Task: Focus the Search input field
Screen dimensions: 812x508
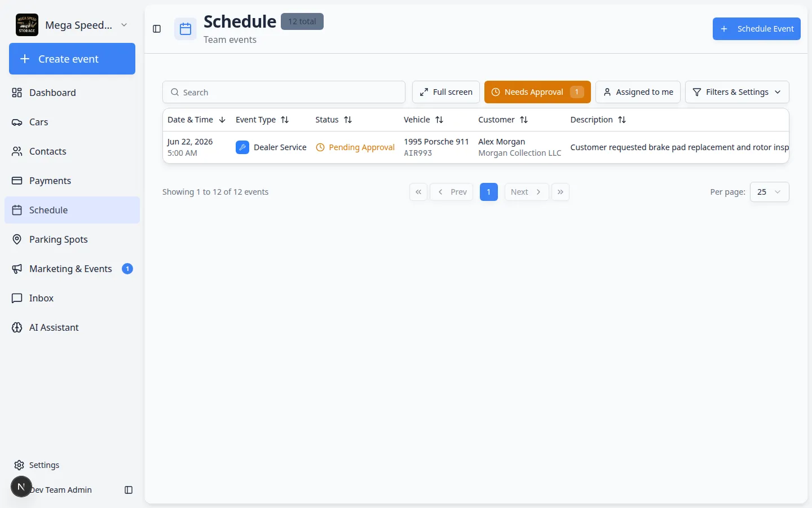Action: [x=284, y=92]
